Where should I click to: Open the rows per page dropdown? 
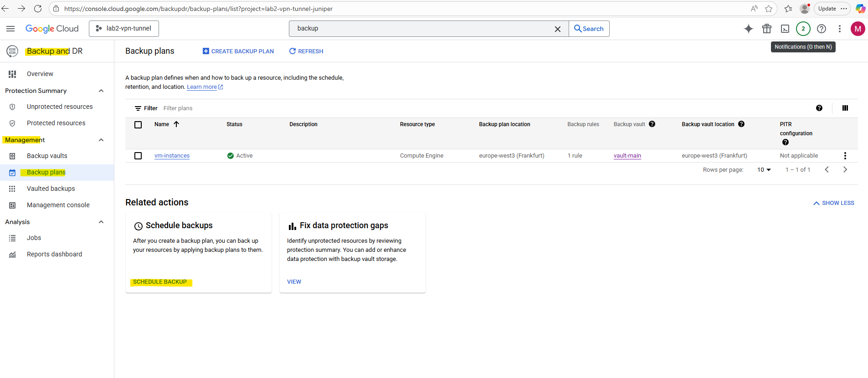(764, 169)
